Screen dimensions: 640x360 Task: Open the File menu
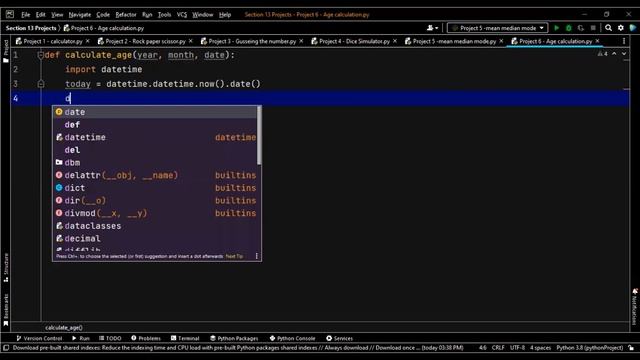click(x=26, y=15)
